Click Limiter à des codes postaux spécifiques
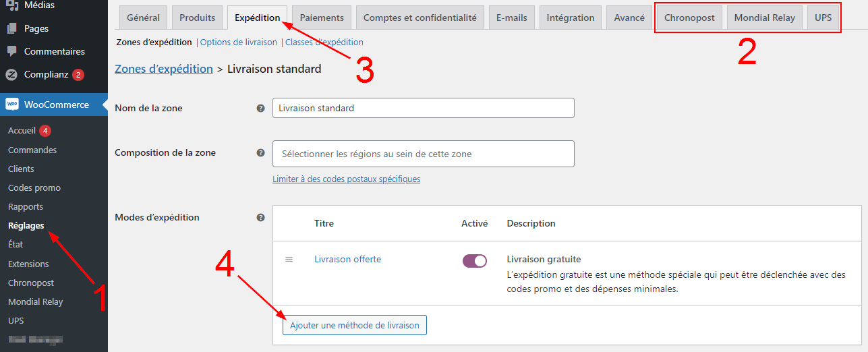 click(346, 179)
